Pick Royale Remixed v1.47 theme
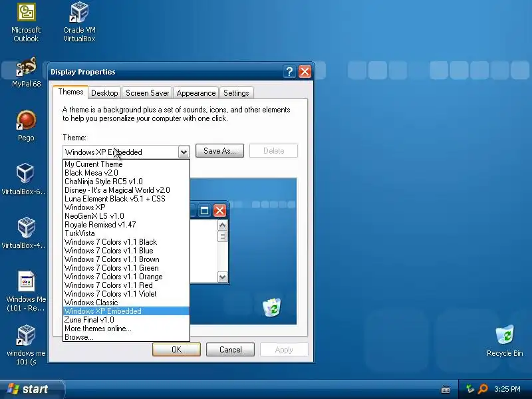The width and height of the screenshot is (532, 399). pyautogui.click(x=126, y=225)
